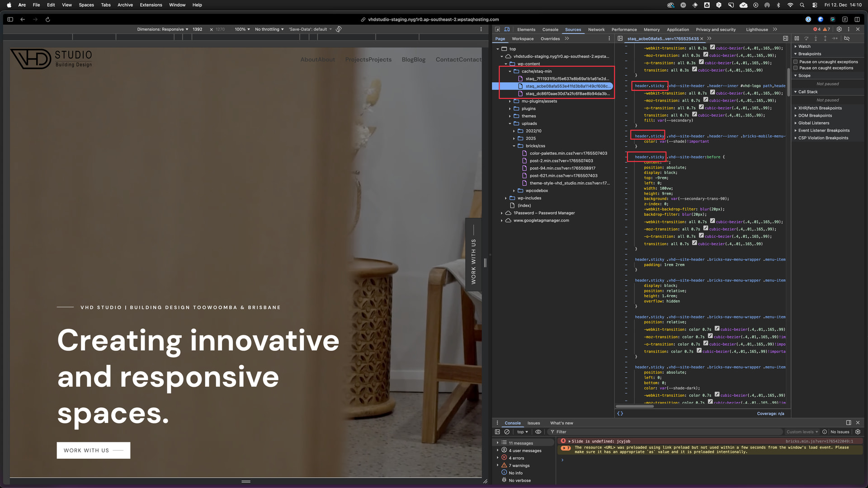
Task: Click the inspect element picker icon
Action: pyautogui.click(x=497, y=29)
